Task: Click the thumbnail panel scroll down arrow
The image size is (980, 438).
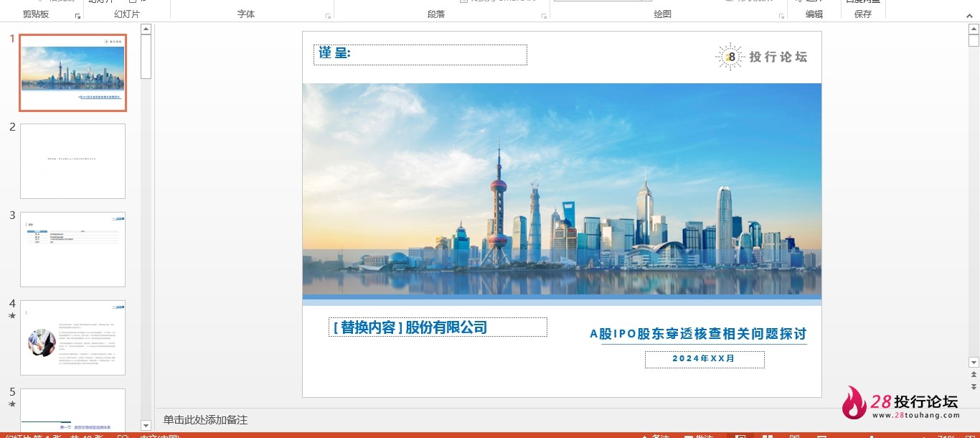Action: (x=146, y=426)
